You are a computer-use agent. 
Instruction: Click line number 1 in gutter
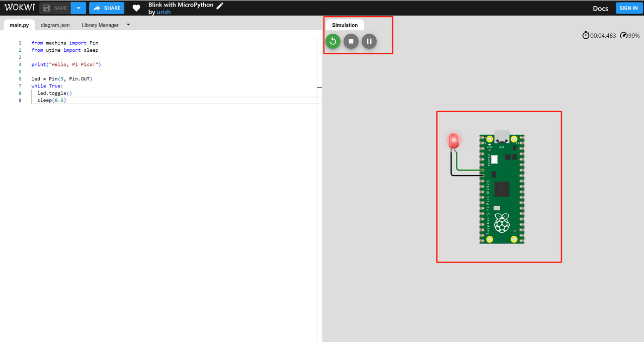point(20,43)
